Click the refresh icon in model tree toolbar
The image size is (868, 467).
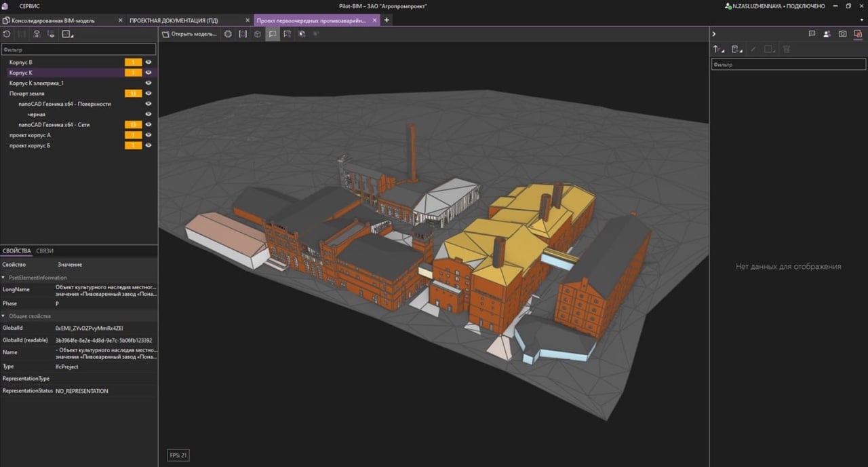[7, 34]
